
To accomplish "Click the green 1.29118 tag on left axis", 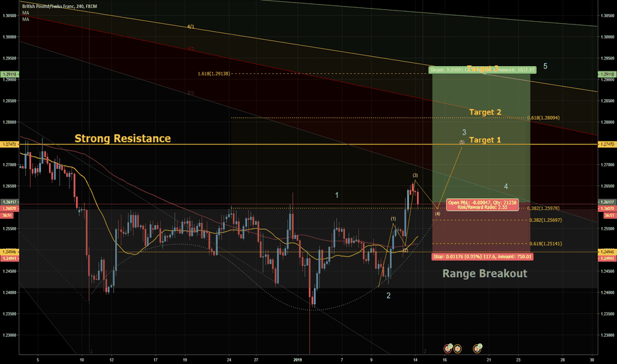I will pyautogui.click(x=9, y=74).
